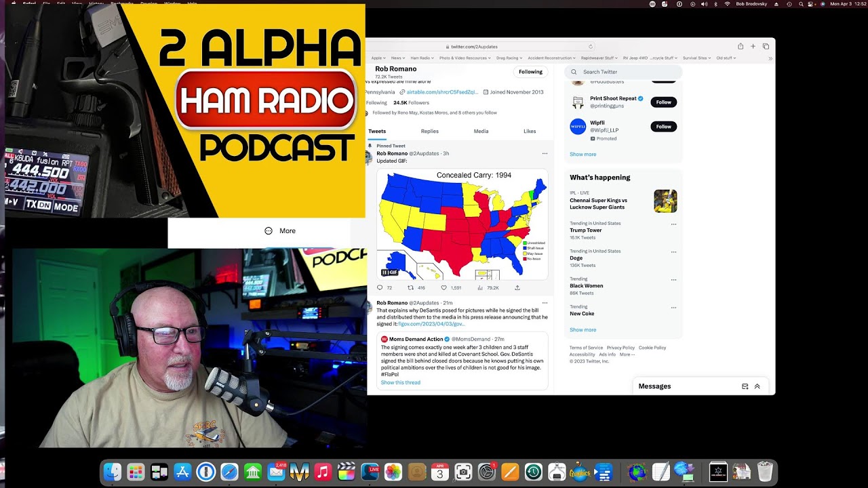
Task: Click Show more under What's happening
Action: [x=583, y=330]
